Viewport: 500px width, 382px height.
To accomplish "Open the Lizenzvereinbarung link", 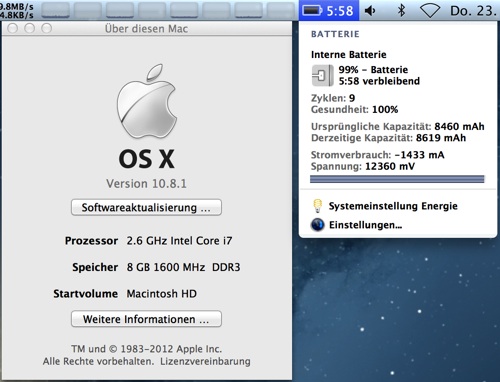I will pos(205,361).
